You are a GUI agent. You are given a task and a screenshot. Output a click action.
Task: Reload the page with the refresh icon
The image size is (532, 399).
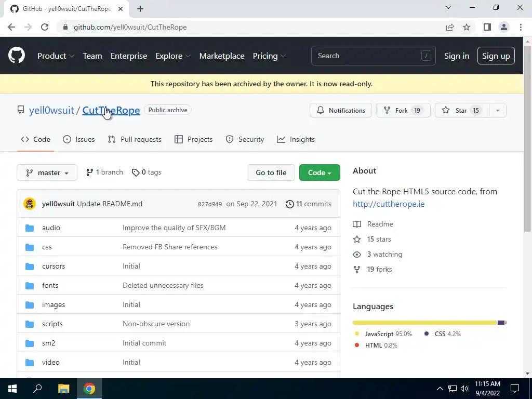point(45,27)
